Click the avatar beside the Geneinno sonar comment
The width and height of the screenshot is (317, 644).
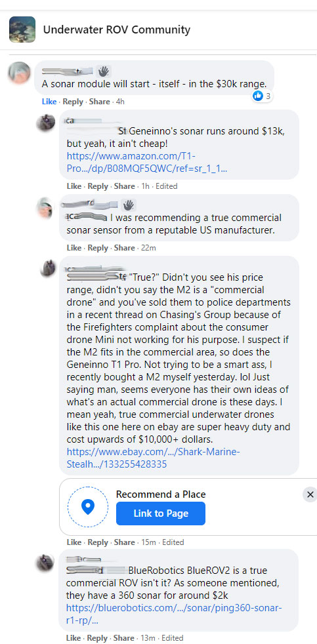click(45, 122)
